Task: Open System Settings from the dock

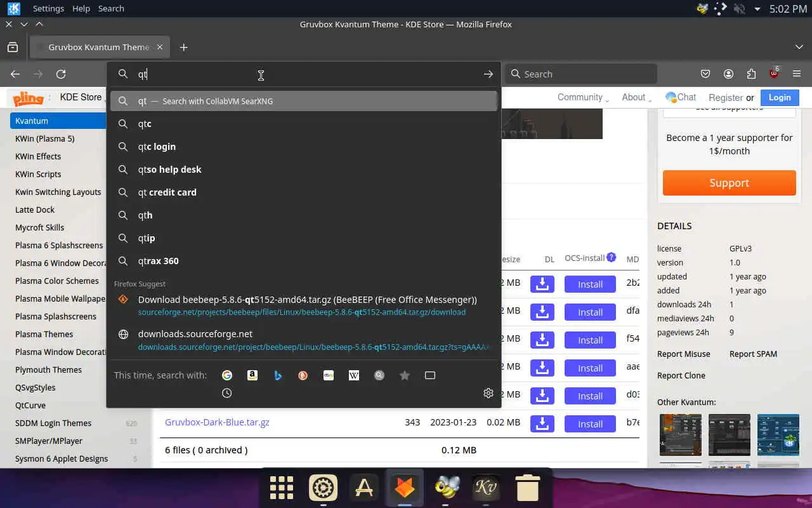Action: tap(323, 488)
